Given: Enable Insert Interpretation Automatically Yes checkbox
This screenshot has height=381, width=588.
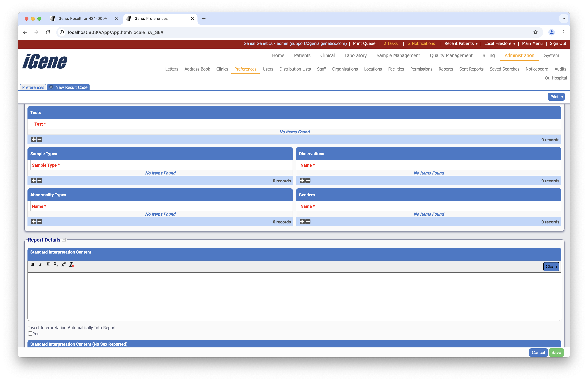Looking at the screenshot, I should (x=30, y=333).
